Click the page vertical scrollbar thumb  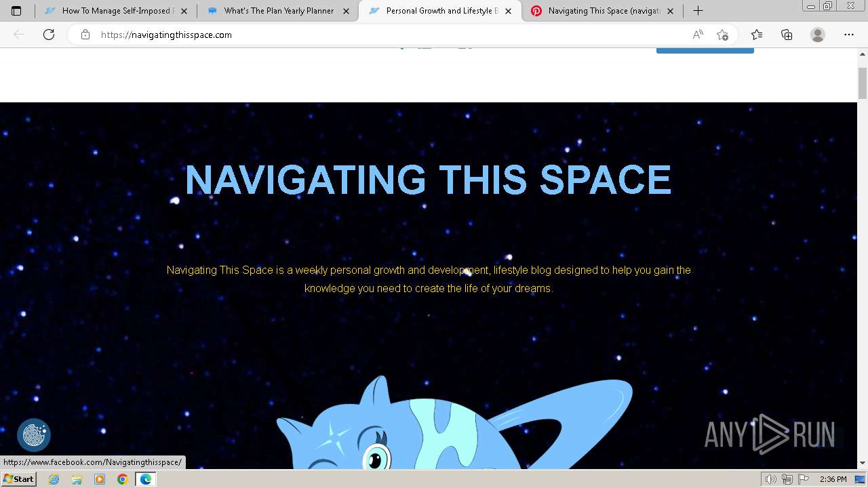[863, 83]
